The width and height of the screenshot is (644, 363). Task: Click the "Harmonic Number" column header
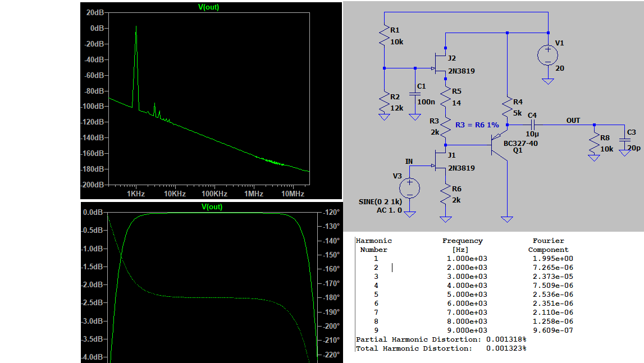374,245
